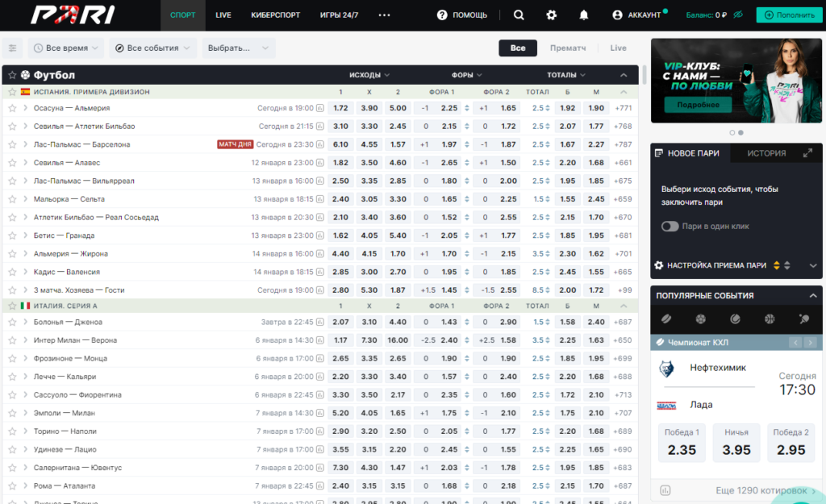
Task: Toggle balance visibility eye icon
Action: coord(738,15)
